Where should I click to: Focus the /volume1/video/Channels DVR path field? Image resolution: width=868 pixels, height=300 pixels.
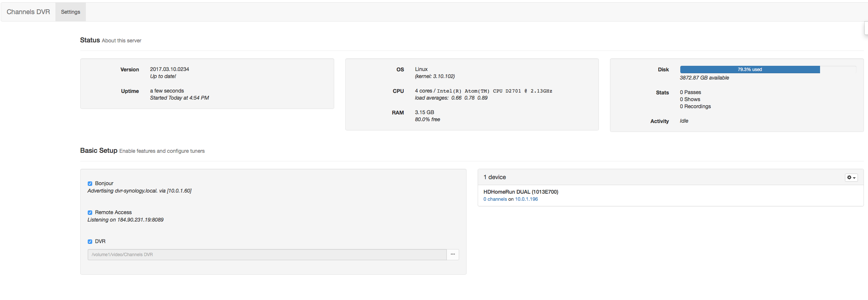pyautogui.click(x=267, y=255)
